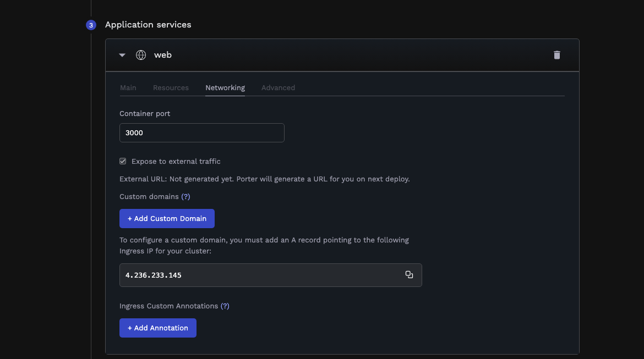Copy the Ingress IP address
644x359 pixels.
click(409, 274)
